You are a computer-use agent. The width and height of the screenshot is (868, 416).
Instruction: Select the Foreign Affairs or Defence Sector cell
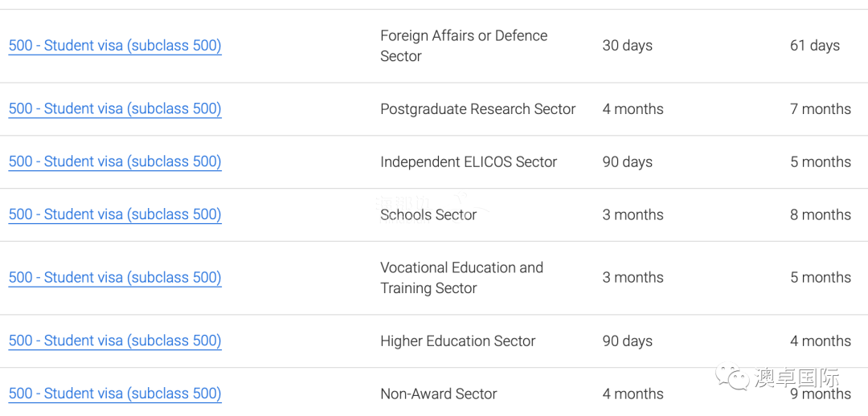pos(464,46)
